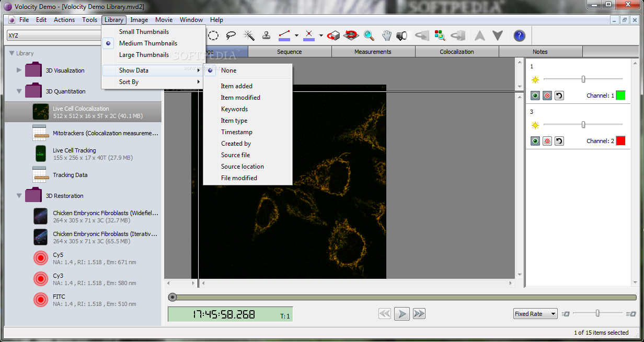Open channel 2 red color swatch
The image size is (644, 342).
coord(620,141)
